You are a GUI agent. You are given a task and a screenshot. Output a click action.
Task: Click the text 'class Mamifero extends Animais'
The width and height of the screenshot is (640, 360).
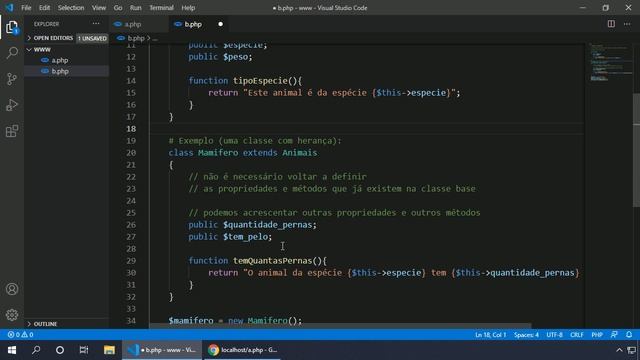[243, 153]
